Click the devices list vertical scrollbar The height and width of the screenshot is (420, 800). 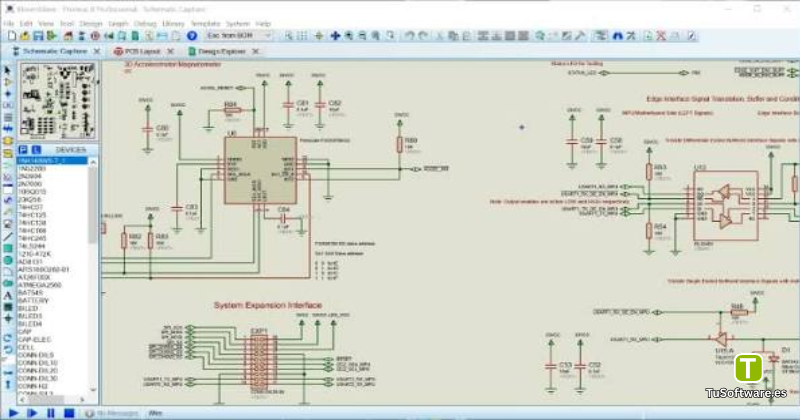[93, 276]
